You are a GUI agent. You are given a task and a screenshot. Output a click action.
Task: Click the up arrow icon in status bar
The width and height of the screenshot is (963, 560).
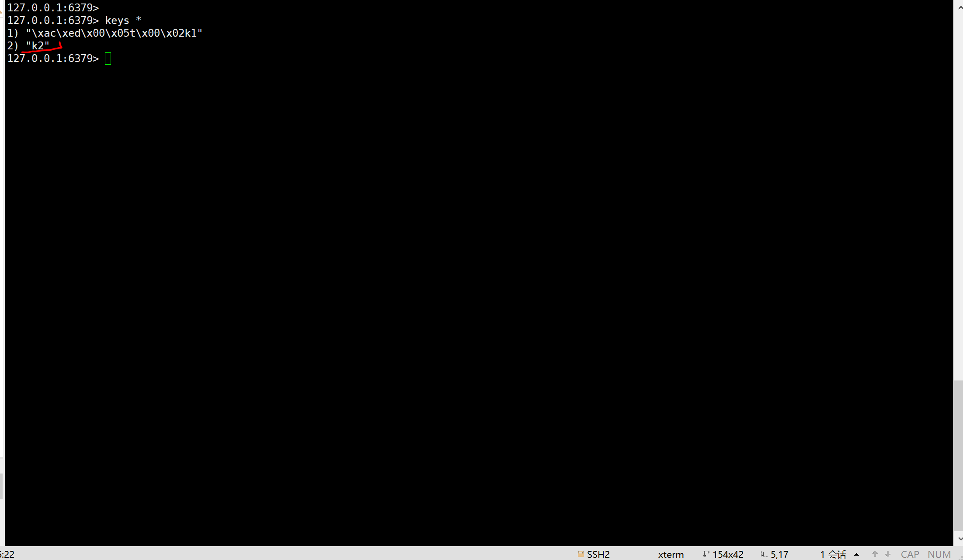(x=875, y=554)
